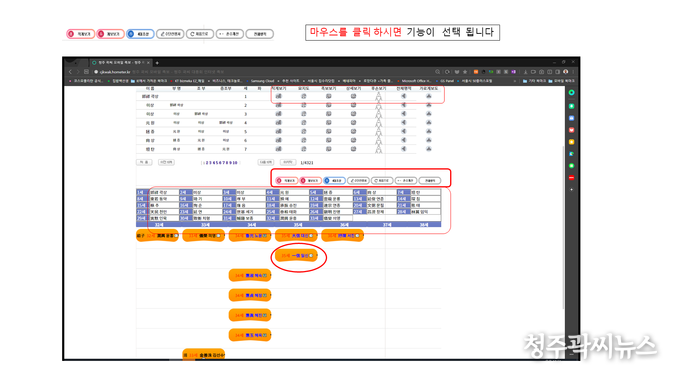Click the bookmark star in the address bar
The image size is (680, 382).
[465, 72]
